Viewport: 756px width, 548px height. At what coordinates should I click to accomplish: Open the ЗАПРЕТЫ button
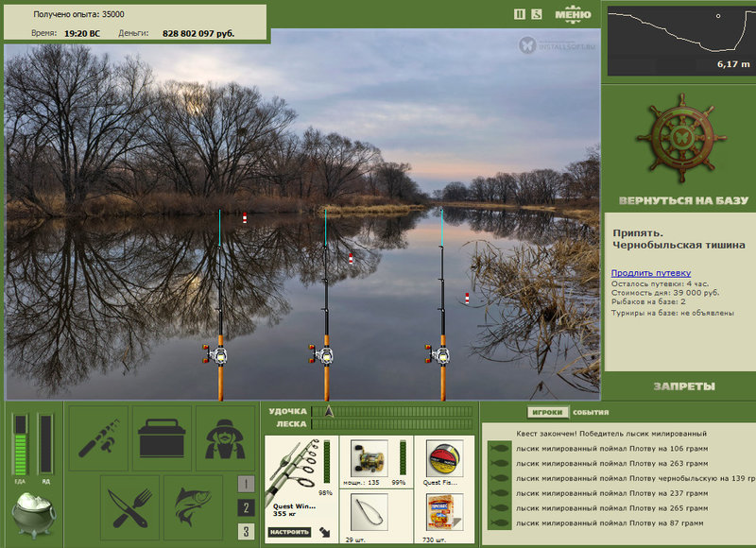[684, 386]
